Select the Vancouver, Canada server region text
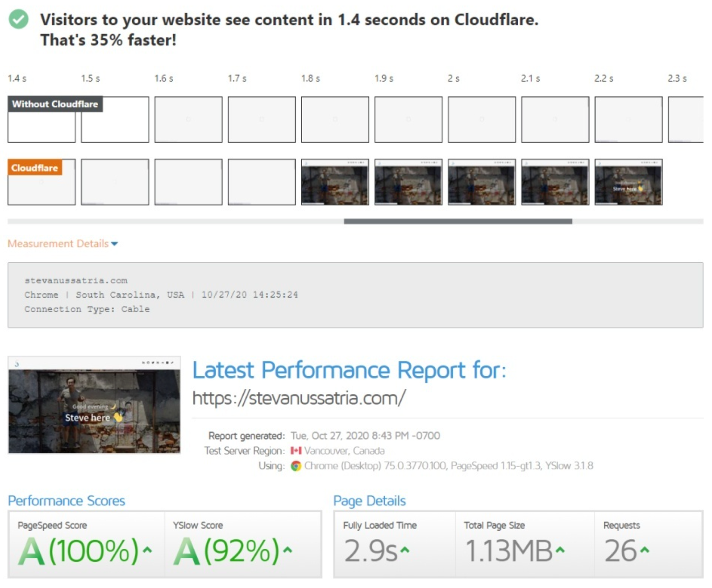 coord(344,451)
